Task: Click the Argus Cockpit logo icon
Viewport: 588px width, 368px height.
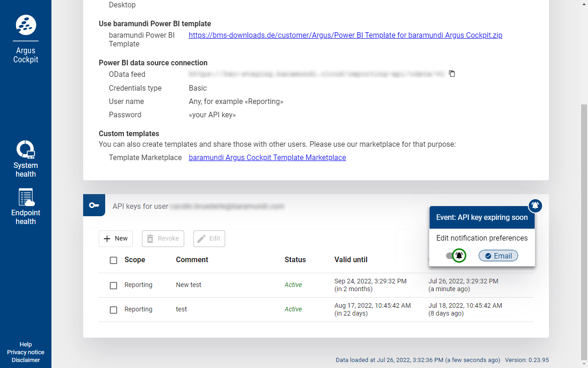Action: [x=26, y=25]
